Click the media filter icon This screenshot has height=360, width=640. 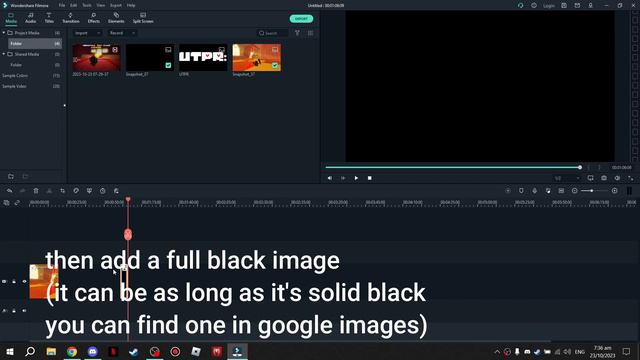point(297,33)
